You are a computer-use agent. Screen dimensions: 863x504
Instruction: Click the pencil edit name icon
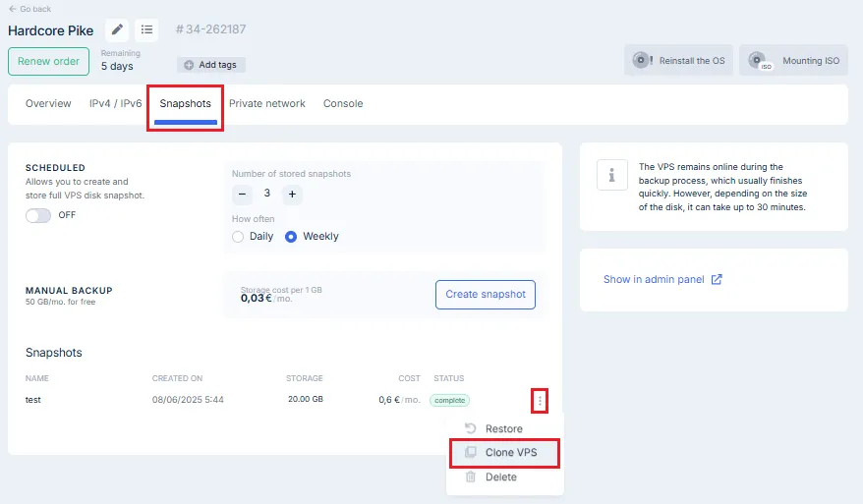[x=117, y=29]
